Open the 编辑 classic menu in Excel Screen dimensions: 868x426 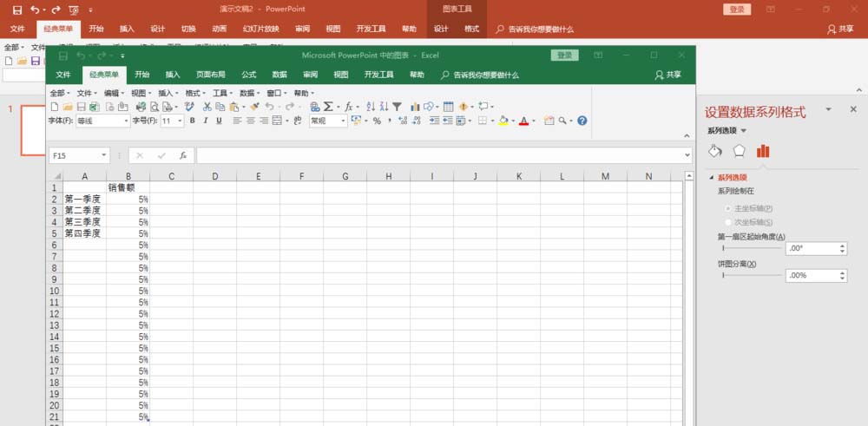[115, 93]
